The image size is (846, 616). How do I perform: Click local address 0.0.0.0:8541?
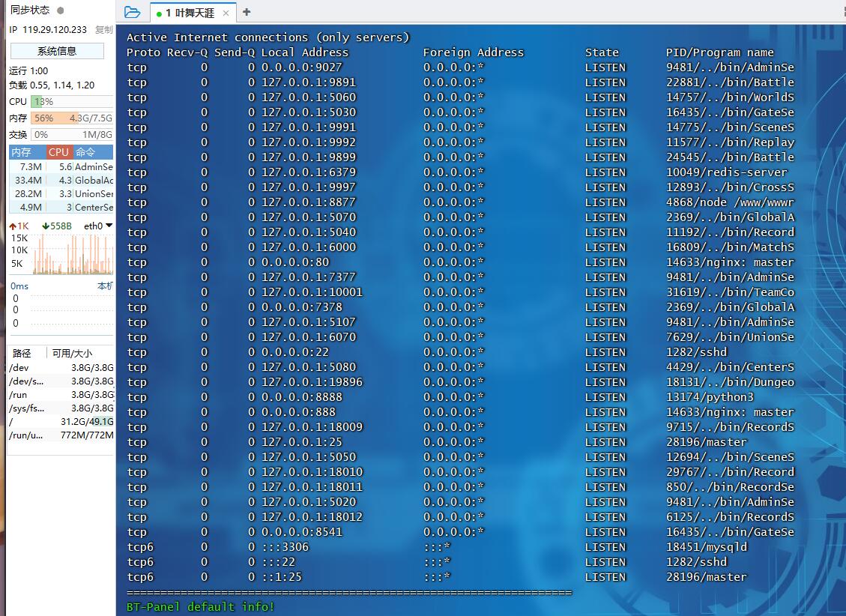pyautogui.click(x=301, y=532)
